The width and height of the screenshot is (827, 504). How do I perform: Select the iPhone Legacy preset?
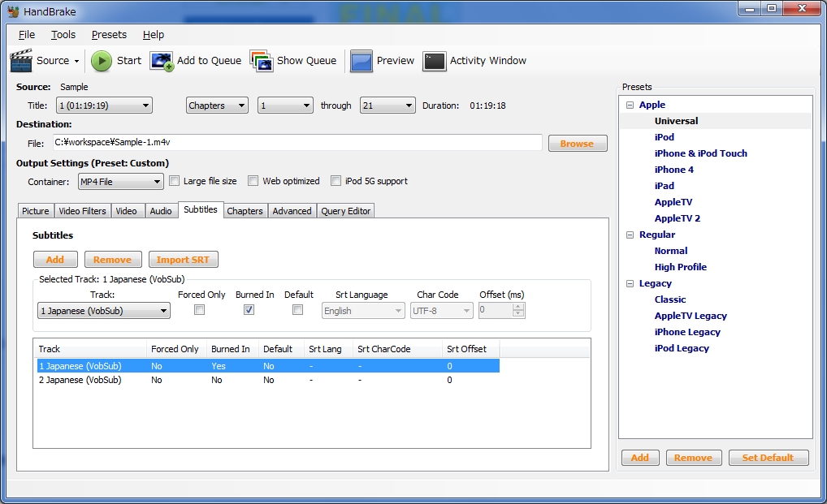click(x=687, y=332)
